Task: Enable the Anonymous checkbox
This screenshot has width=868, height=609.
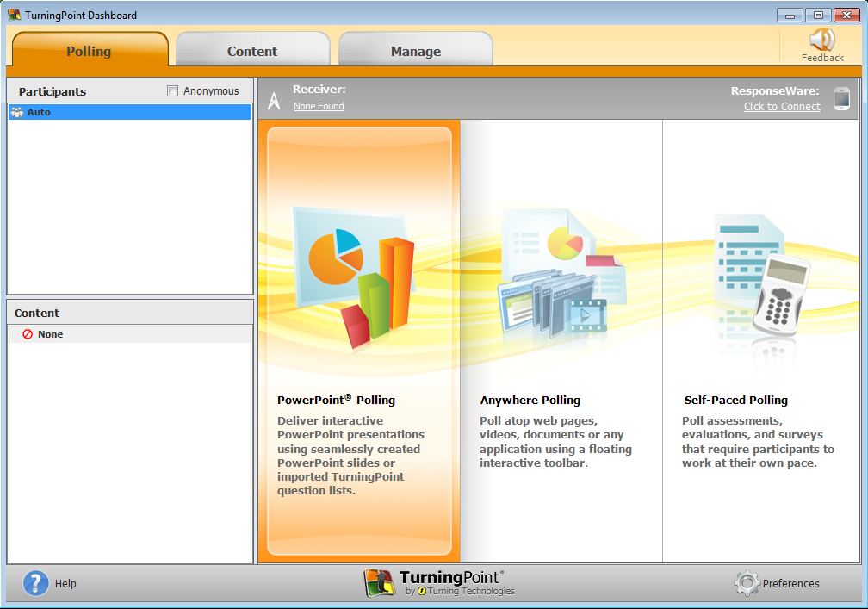Action: pos(173,90)
